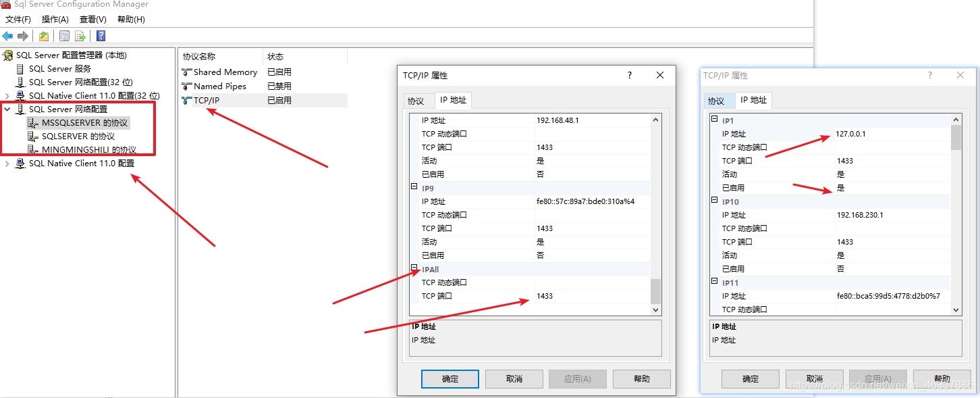
Task: Expand the bottom SQL Native Client 11.0 配置 node
Action: coord(7,164)
